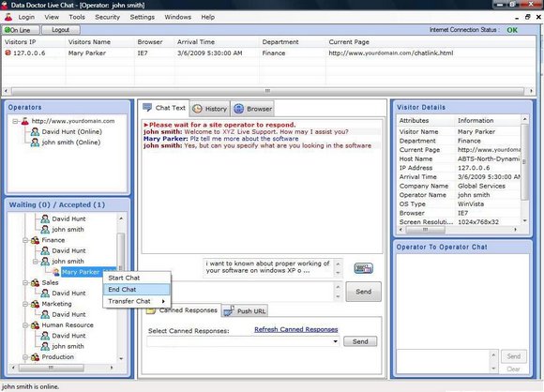Toggle the On Line status button
This screenshot has width=544, height=392.
(21, 30)
